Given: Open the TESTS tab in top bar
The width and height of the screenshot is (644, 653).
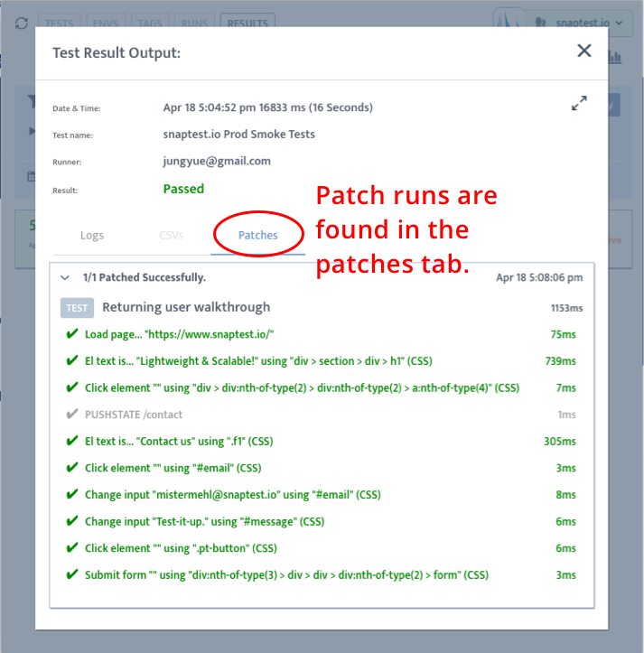Looking at the screenshot, I should 60,23.
